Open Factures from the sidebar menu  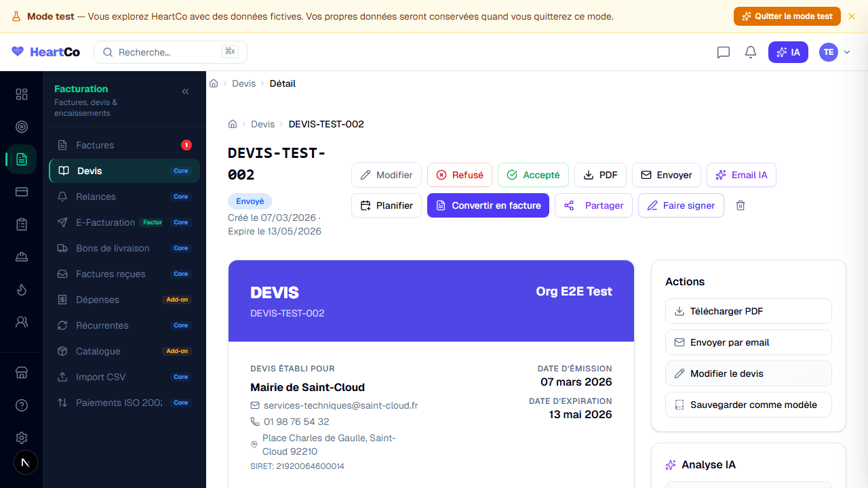pos(95,145)
